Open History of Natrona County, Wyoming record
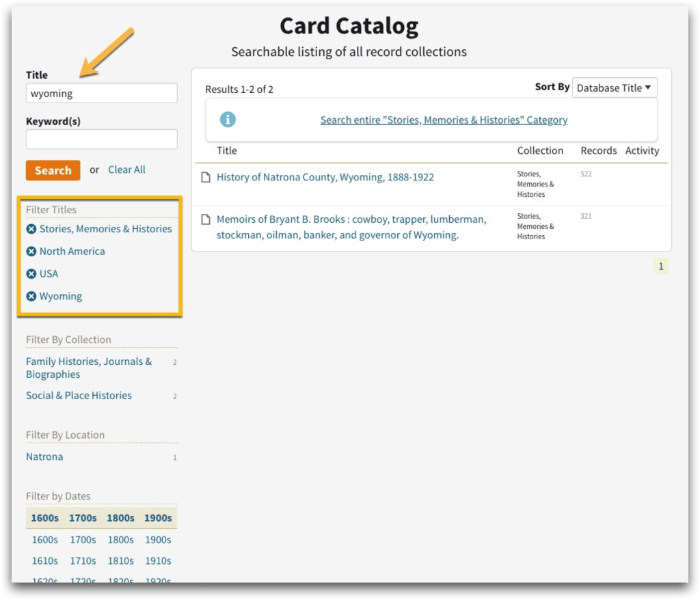The height and width of the screenshot is (600, 700). 325,177
